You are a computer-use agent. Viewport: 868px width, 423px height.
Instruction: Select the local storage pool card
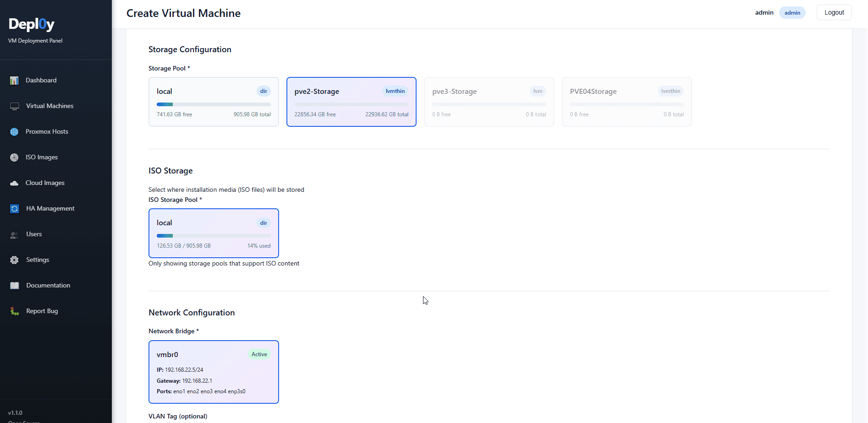(x=214, y=102)
